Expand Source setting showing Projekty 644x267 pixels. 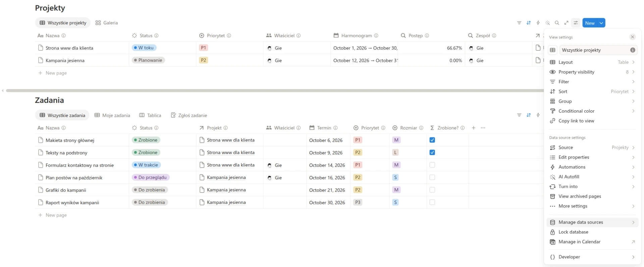pos(592,147)
